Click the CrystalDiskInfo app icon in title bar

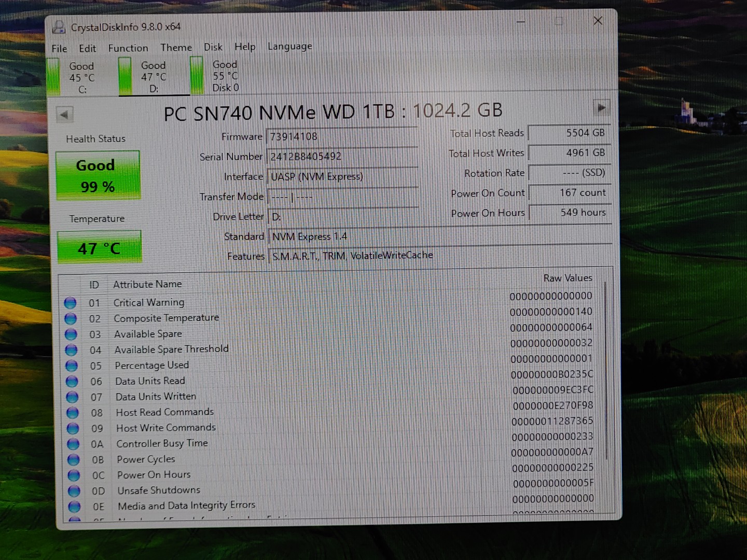59,27
